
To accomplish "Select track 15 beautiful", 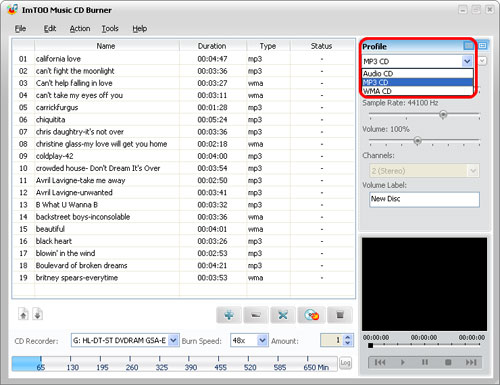I will pyautogui.click(x=183, y=229).
